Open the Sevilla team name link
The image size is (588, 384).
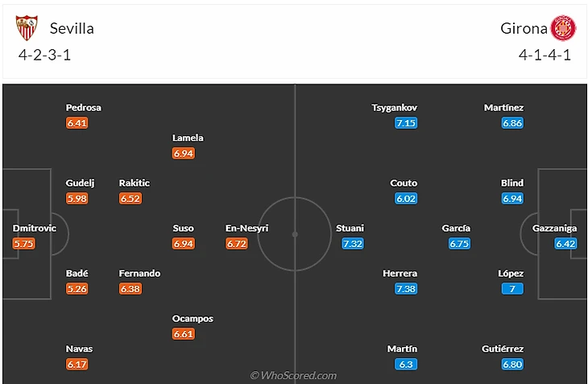[72, 28]
